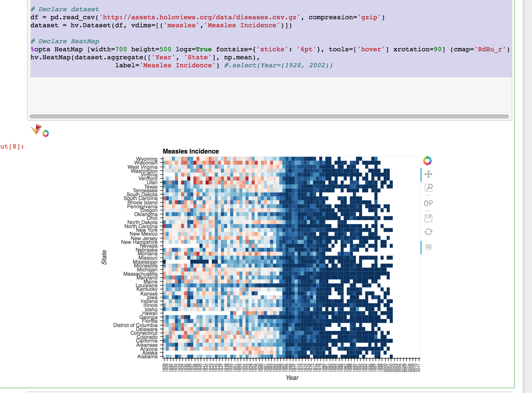
Task: Toggle the Hover tooltip tool
Action: coord(428,247)
